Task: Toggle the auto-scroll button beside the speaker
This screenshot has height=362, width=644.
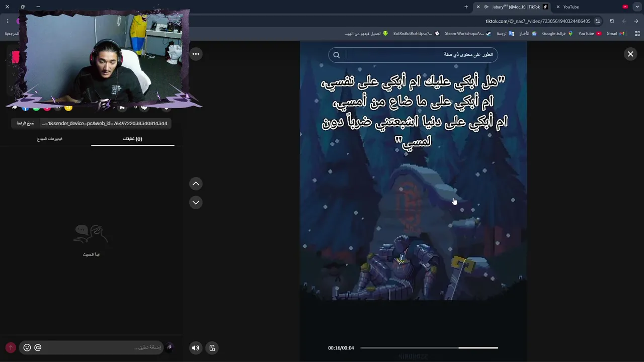Action: pyautogui.click(x=212, y=347)
